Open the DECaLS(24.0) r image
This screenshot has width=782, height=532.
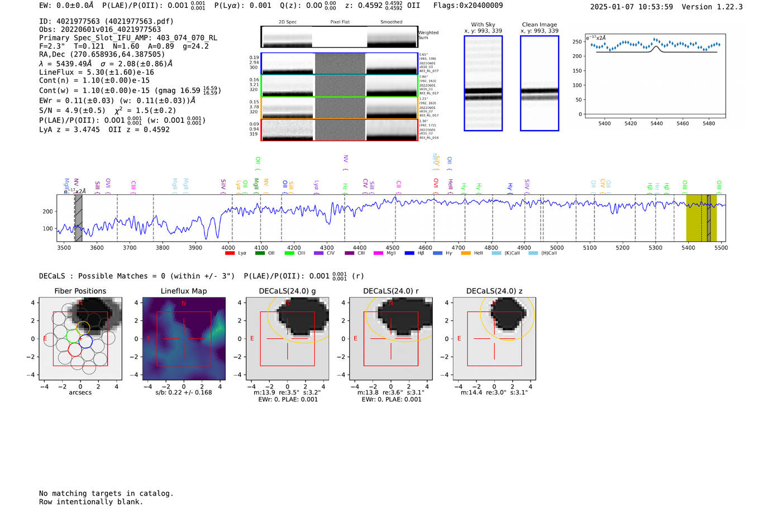click(391, 339)
